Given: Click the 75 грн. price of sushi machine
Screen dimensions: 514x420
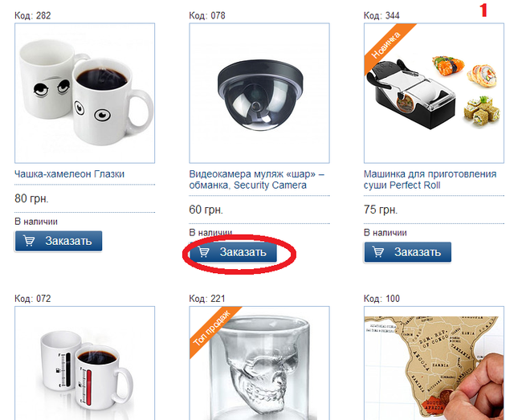Looking at the screenshot, I should 381,210.
